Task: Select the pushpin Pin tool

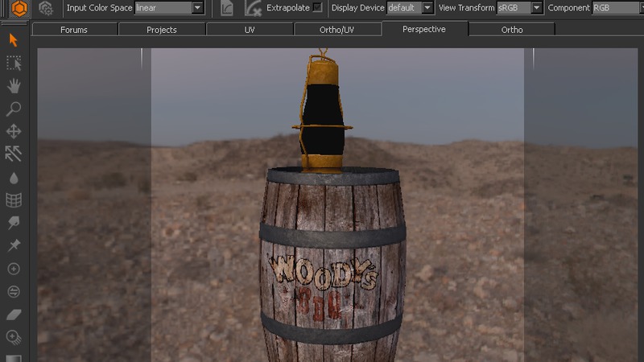Action: coord(14,245)
